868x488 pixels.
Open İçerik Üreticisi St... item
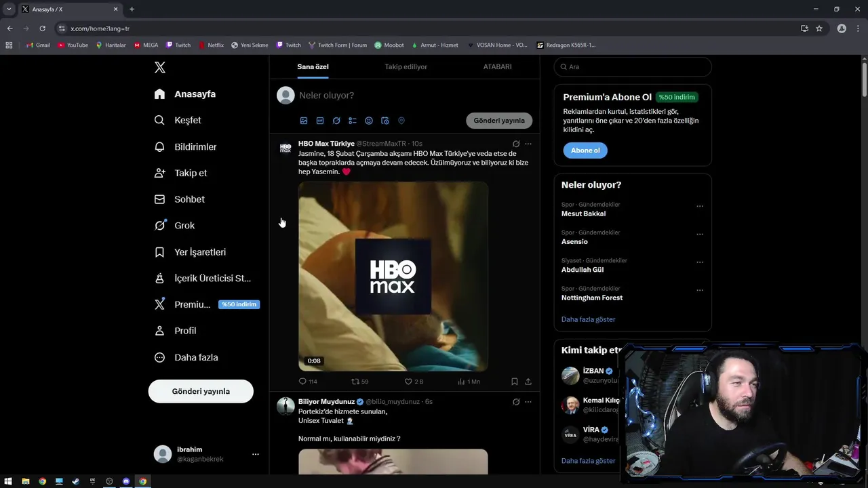tap(203, 278)
